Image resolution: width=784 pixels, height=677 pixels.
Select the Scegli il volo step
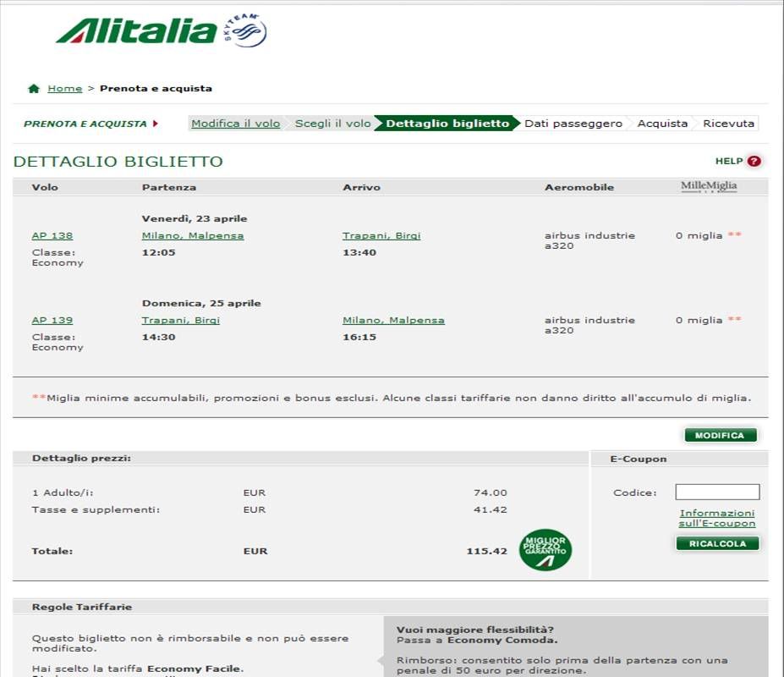click(x=332, y=124)
